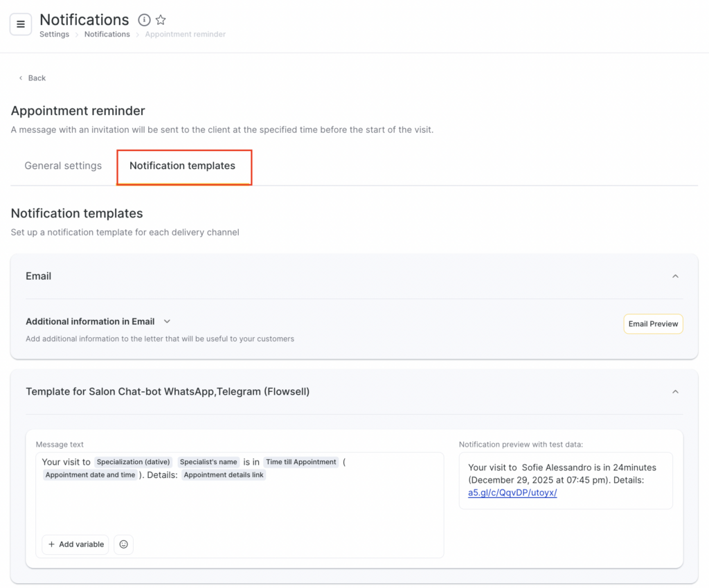Collapse the Email section chevron
The image size is (709, 588).
point(675,276)
